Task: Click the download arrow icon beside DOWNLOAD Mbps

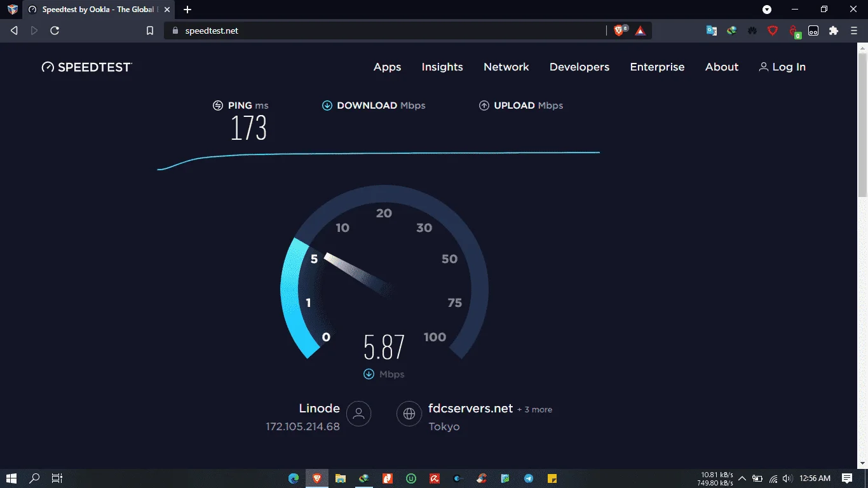Action: (327, 105)
